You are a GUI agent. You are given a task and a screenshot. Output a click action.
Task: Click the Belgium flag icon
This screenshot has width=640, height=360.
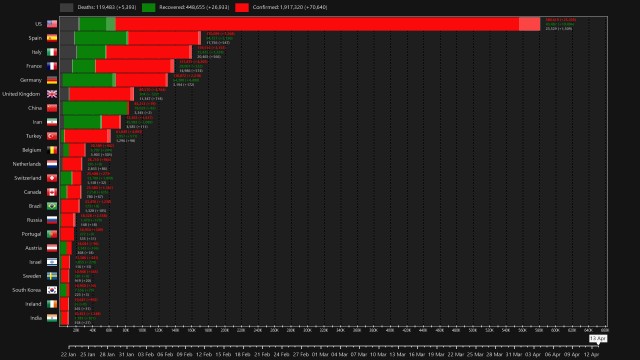point(52,150)
